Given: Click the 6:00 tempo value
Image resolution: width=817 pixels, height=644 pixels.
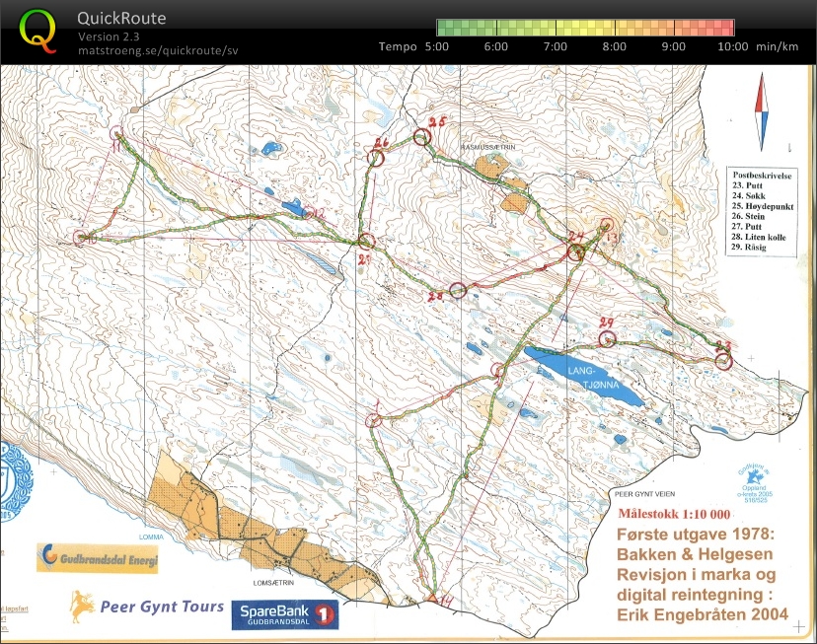Looking at the screenshot, I should [495, 46].
